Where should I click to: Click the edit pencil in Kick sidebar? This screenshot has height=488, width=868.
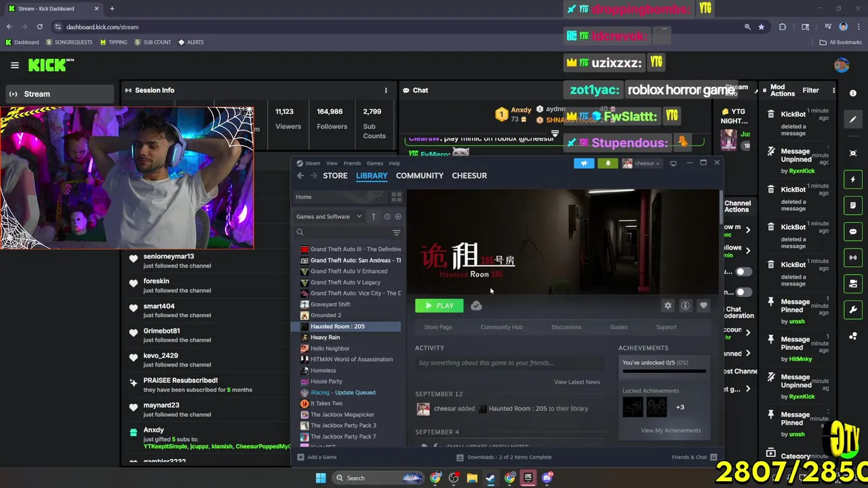pos(853,119)
